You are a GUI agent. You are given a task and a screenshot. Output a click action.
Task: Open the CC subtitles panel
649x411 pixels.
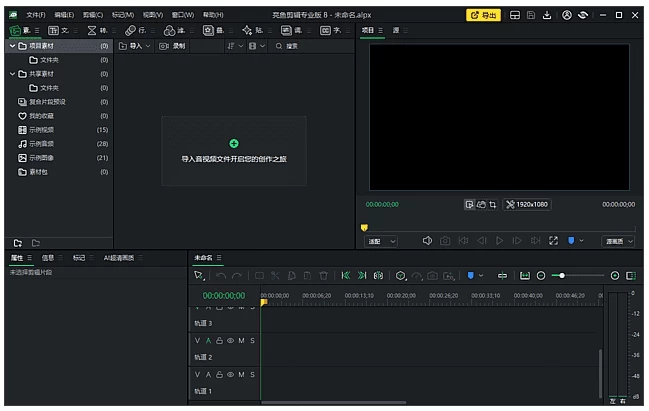tap(325, 30)
